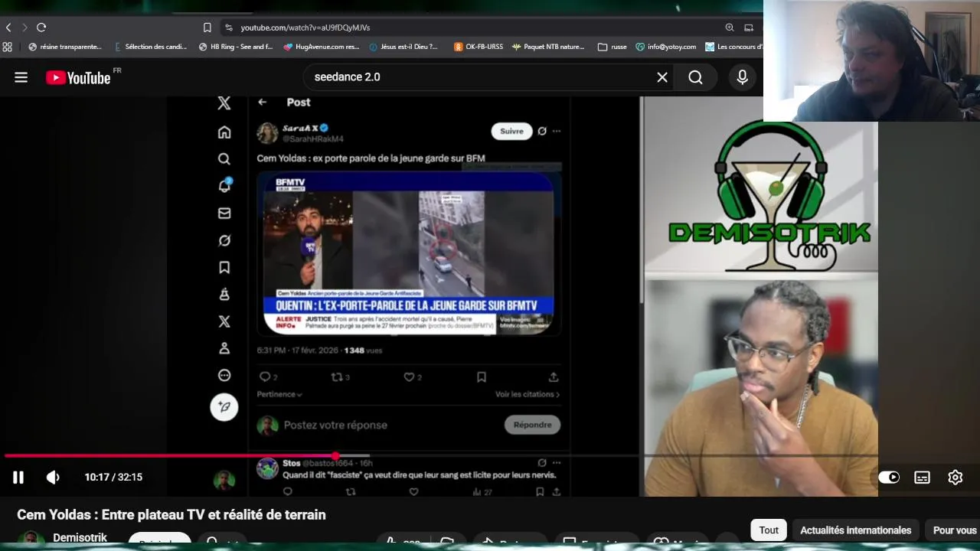This screenshot has width=980, height=551.
Task: Toggle subtitles with the captions icon
Action: coord(923,478)
